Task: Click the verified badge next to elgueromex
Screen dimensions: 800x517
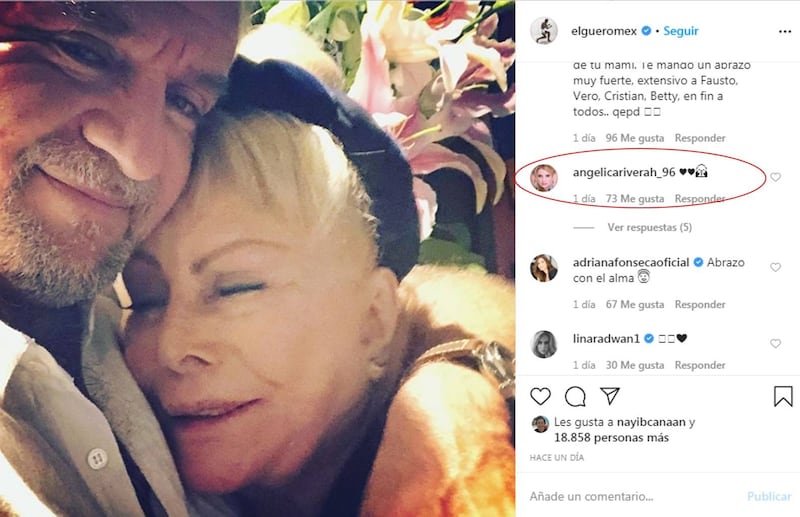Action: (646, 31)
